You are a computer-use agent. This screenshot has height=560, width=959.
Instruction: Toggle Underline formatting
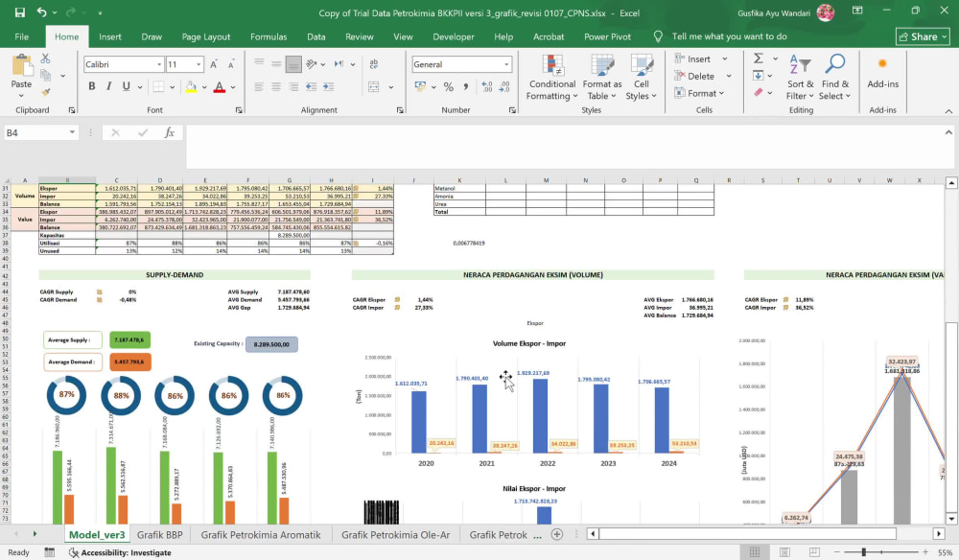click(x=126, y=86)
